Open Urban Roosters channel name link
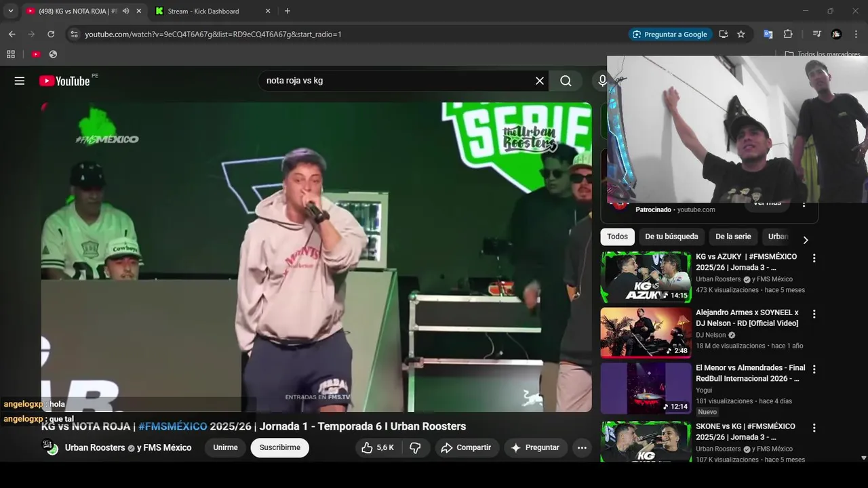Image resolution: width=868 pixels, height=488 pixels. (x=95, y=447)
